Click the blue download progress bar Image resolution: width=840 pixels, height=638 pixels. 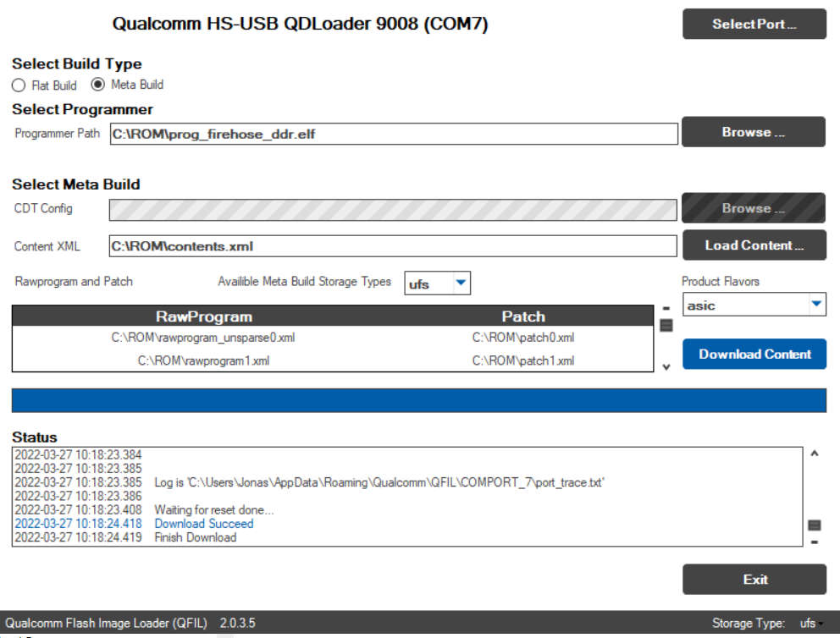[x=419, y=400]
